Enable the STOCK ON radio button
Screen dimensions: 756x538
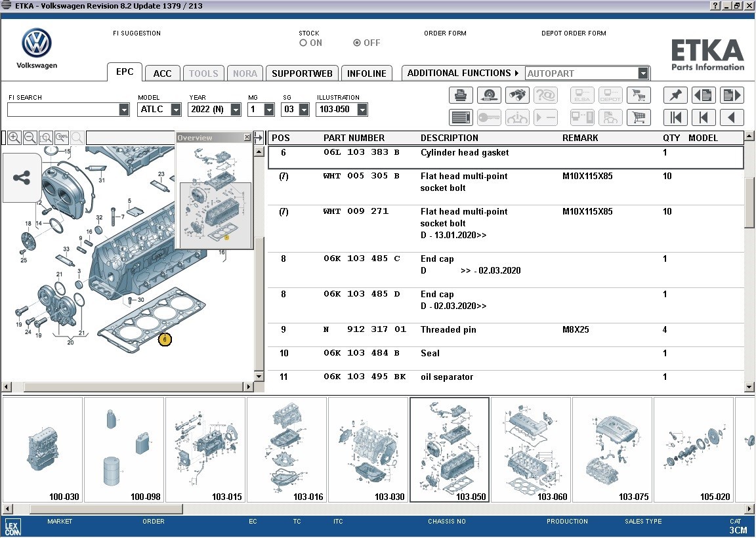(304, 42)
